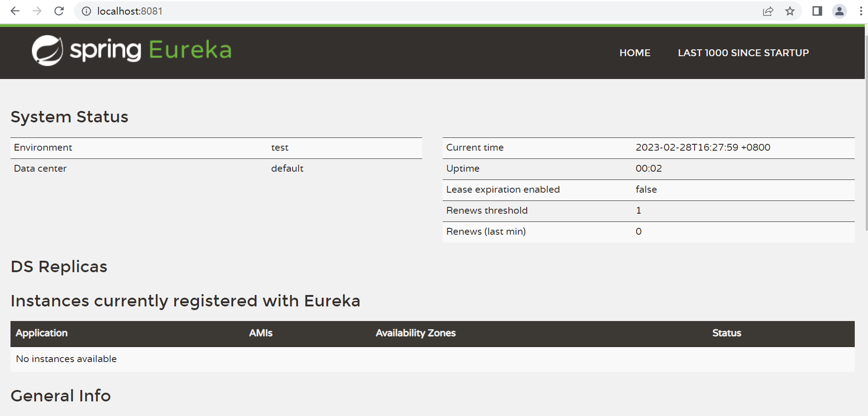This screenshot has height=416, width=868.
Task: Click the Availability Zones column header
Action: pyautogui.click(x=416, y=333)
